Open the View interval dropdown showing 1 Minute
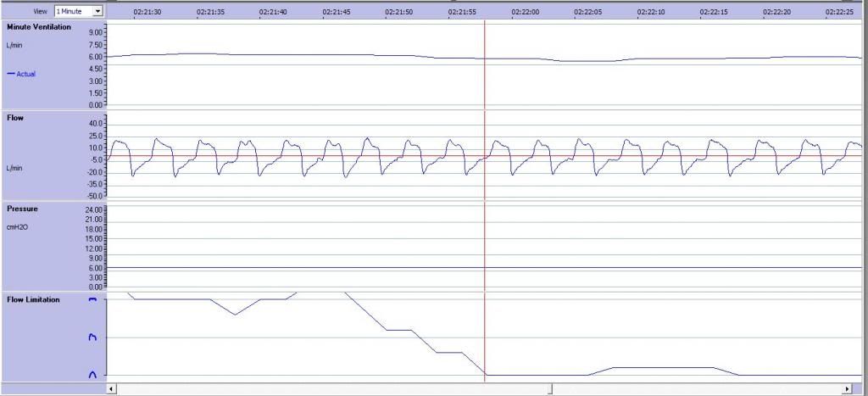This screenshot has height=396, width=868. pyautogui.click(x=79, y=11)
